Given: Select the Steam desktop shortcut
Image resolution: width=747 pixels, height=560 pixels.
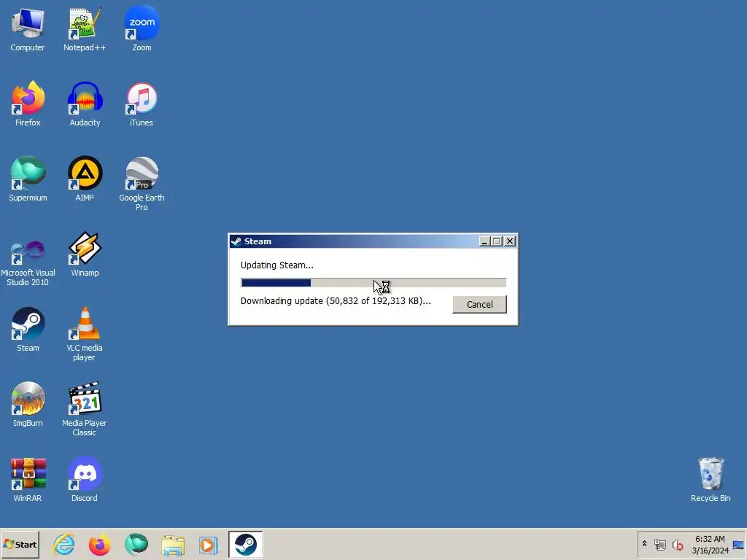Looking at the screenshot, I should click(28, 330).
